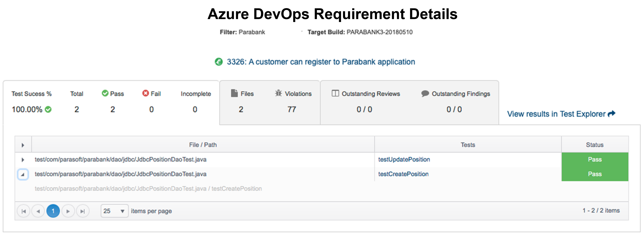This screenshot has width=644, height=235.
Task: Select the Test Success % tab
Action: [111, 102]
